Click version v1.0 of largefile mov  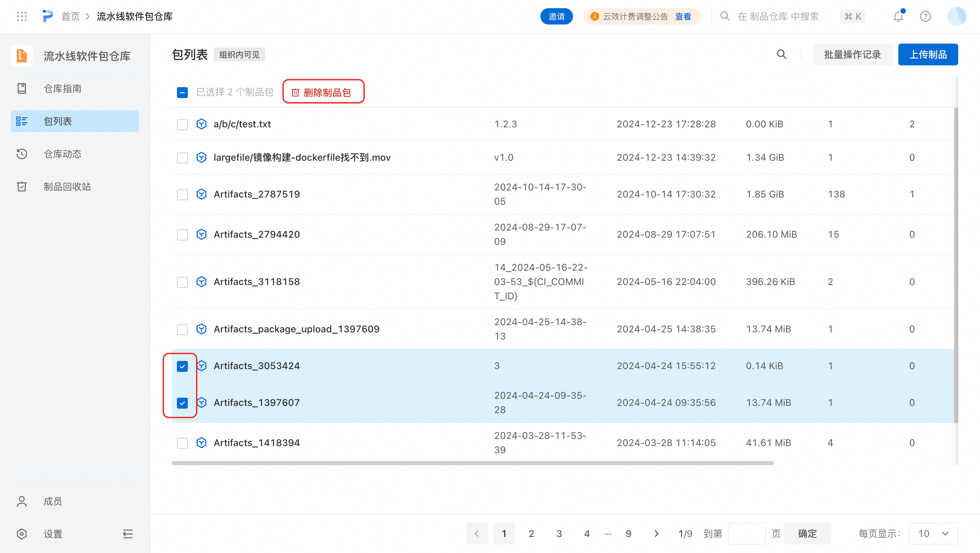pyautogui.click(x=504, y=158)
